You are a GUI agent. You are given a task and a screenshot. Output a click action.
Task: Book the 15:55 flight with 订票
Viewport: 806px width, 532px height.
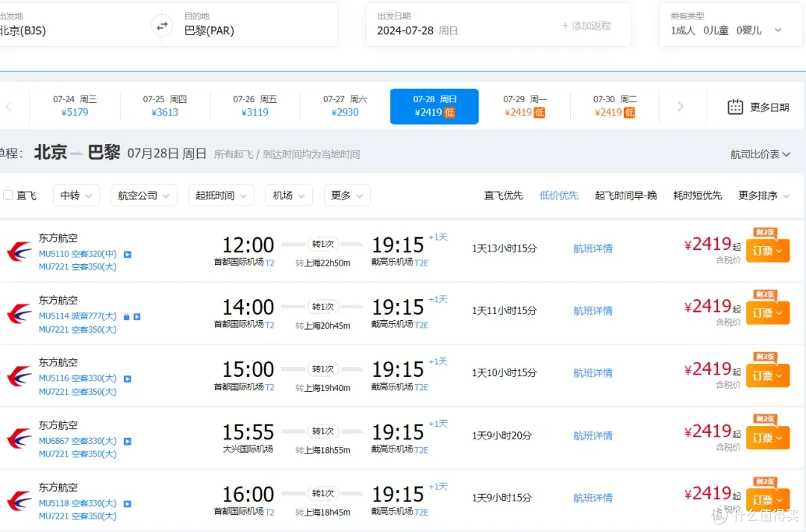coord(767,438)
